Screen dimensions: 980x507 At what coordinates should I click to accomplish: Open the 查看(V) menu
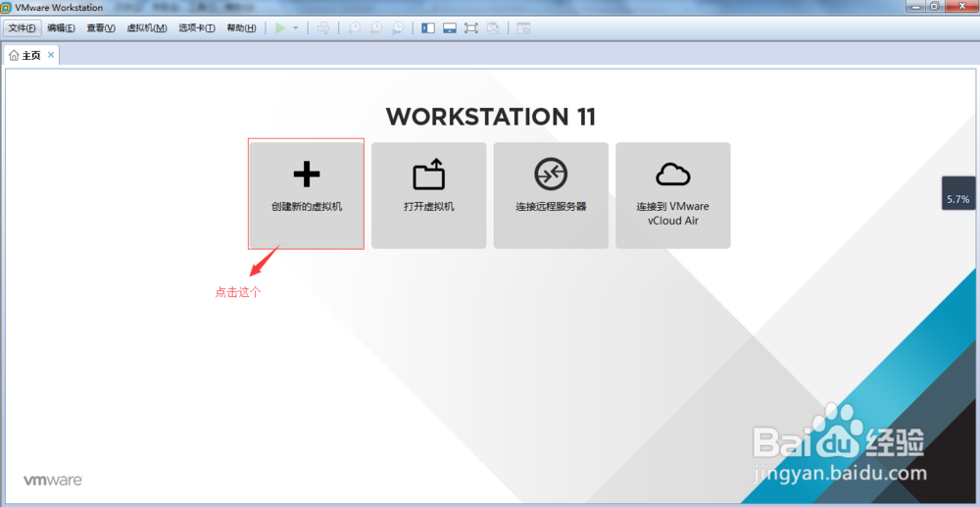tap(101, 28)
